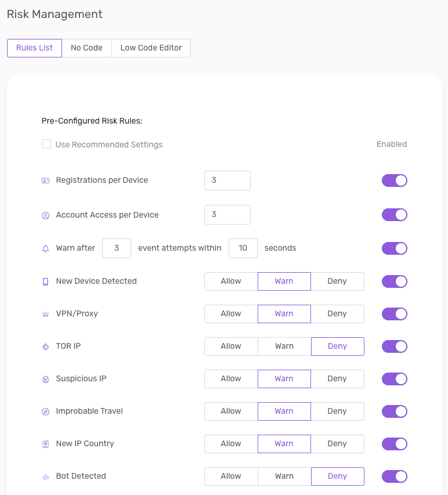This screenshot has width=448, height=495.
Task: Choose Warn for the TOR IP rule
Action: pos(284,346)
